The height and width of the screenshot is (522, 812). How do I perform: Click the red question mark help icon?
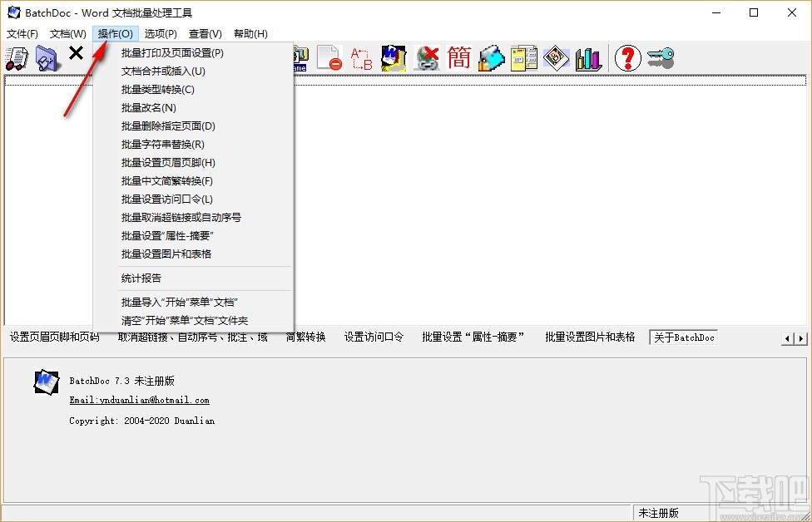pos(627,58)
